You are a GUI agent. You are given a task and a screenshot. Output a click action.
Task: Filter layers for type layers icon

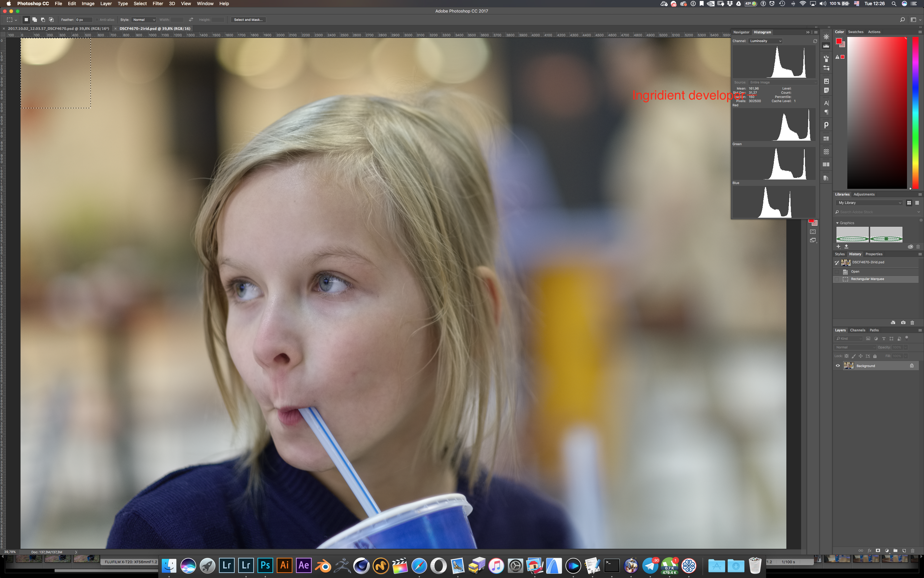(884, 339)
